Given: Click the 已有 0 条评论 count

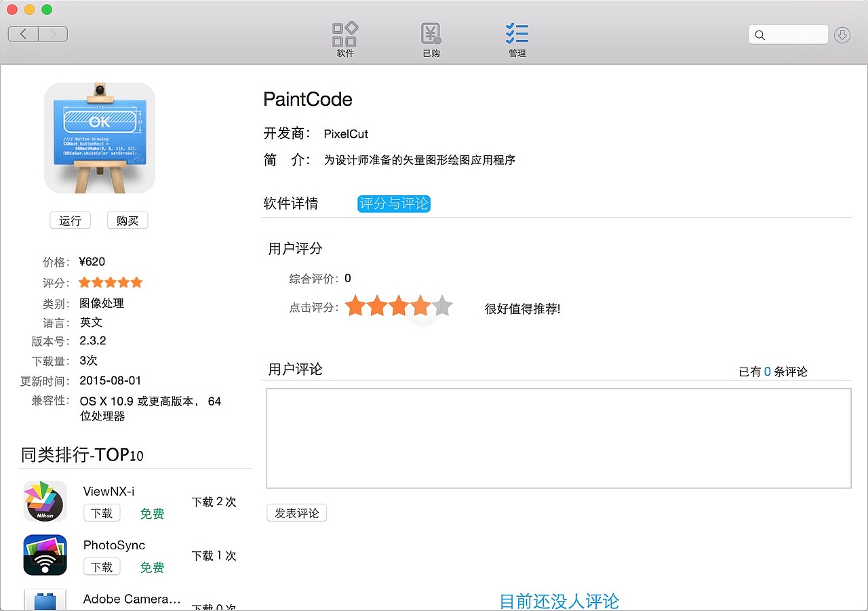Looking at the screenshot, I should pyautogui.click(x=773, y=372).
